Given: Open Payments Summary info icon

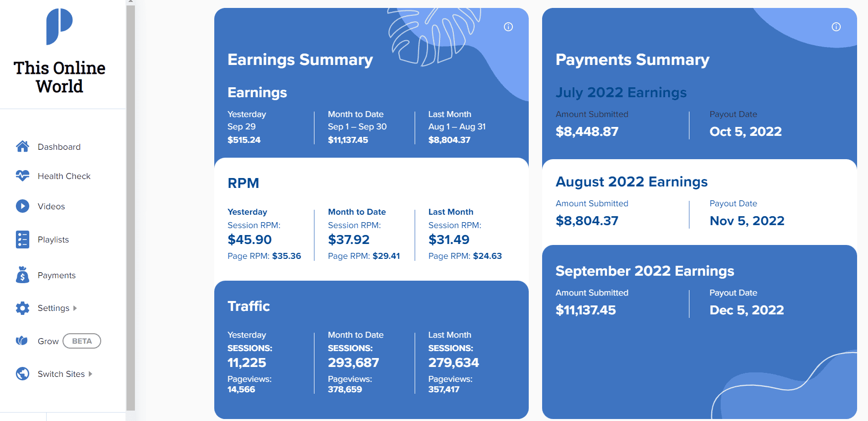Looking at the screenshot, I should click(836, 27).
